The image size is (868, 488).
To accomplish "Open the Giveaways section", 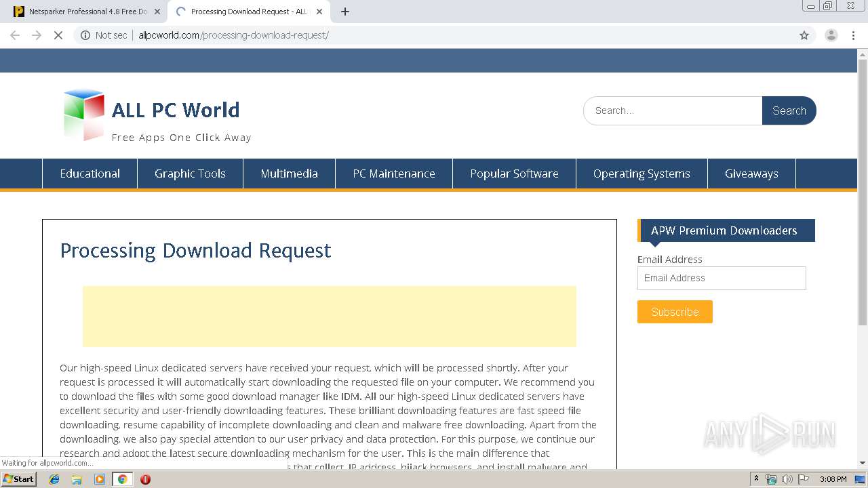I will [x=751, y=174].
